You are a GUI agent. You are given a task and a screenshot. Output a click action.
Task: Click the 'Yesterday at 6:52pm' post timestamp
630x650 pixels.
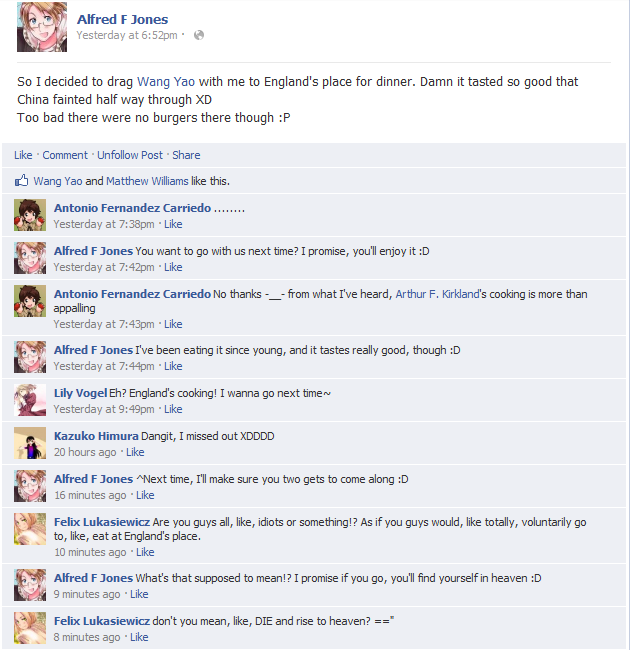(x=127, y=35)
